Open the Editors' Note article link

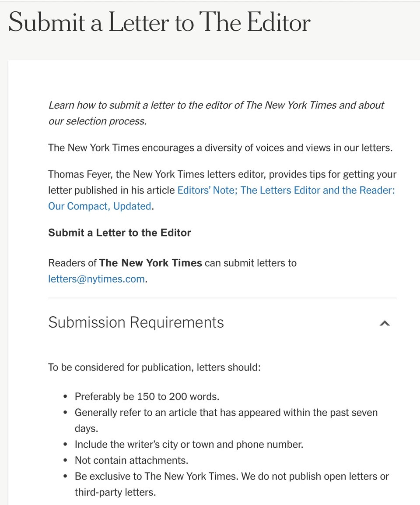(286, 191)
